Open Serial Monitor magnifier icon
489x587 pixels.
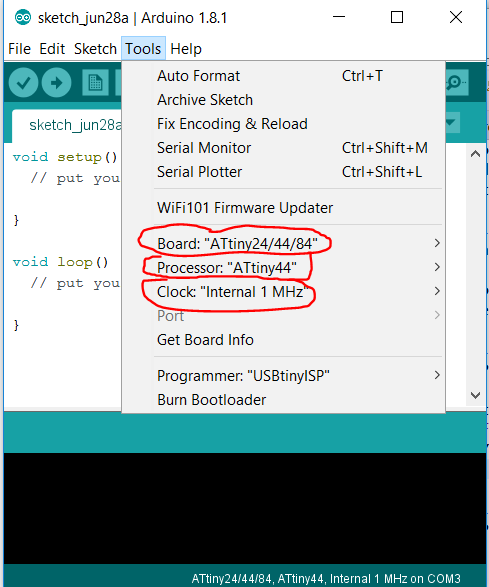pyautogui.click(x=456, y=82)
